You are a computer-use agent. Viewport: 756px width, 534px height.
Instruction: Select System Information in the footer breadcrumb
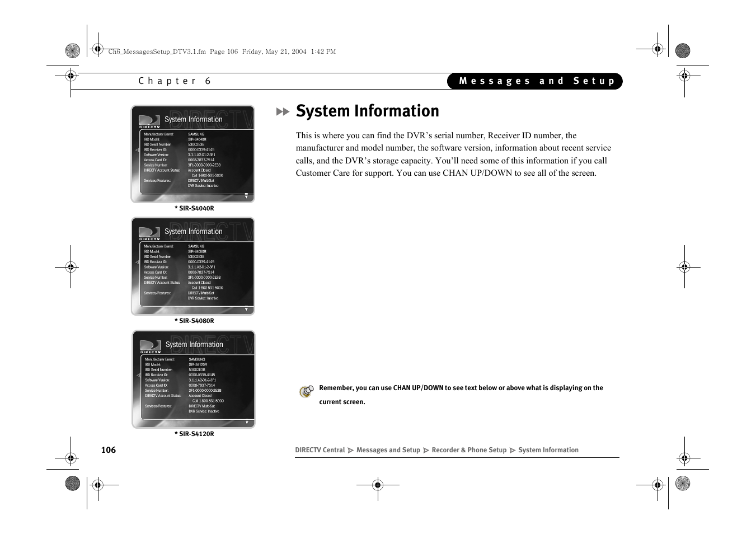(x=548, y=450)
